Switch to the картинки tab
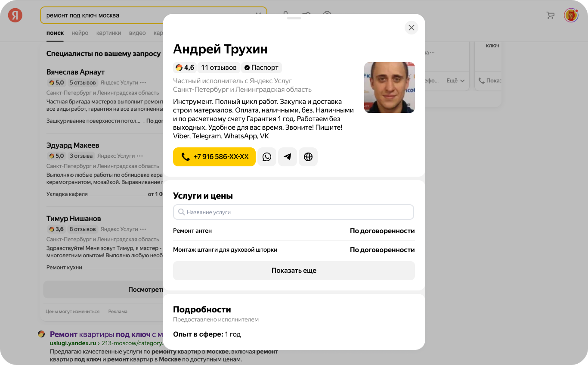 (108, 33)
